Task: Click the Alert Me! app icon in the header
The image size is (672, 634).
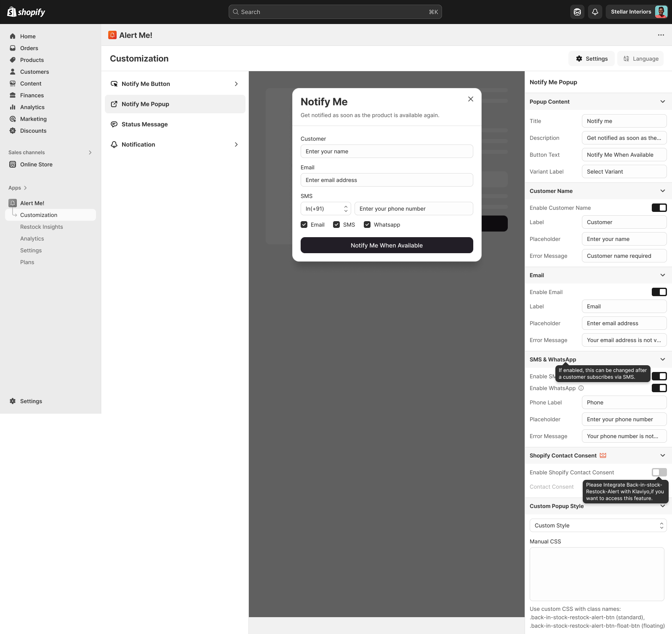Action: 112,35
